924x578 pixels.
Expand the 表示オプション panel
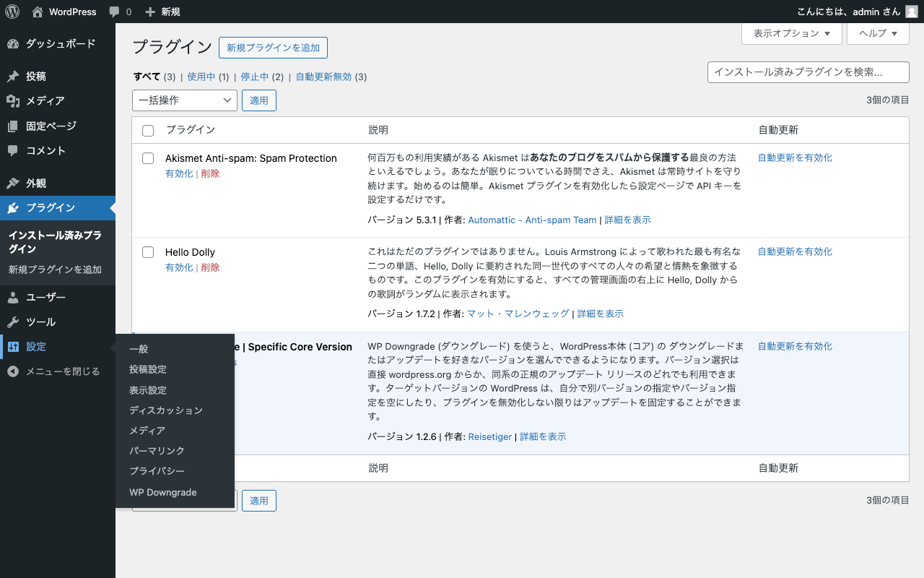(x=792, y=33)
